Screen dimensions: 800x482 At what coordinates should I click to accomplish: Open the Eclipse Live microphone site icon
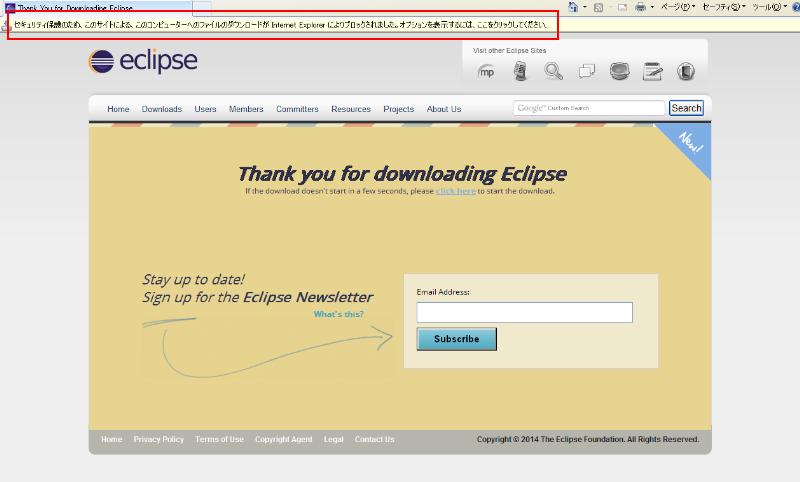[x=520, y=71]
